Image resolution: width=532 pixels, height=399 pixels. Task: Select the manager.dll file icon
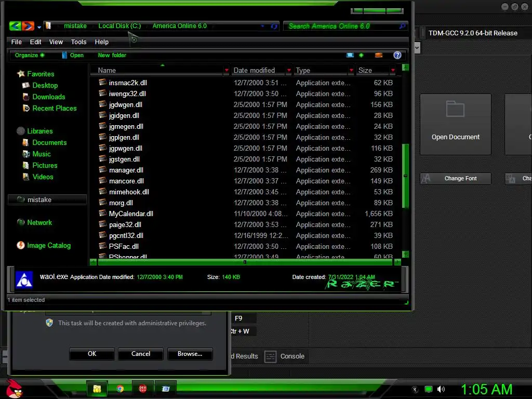[x=102, y=169]
